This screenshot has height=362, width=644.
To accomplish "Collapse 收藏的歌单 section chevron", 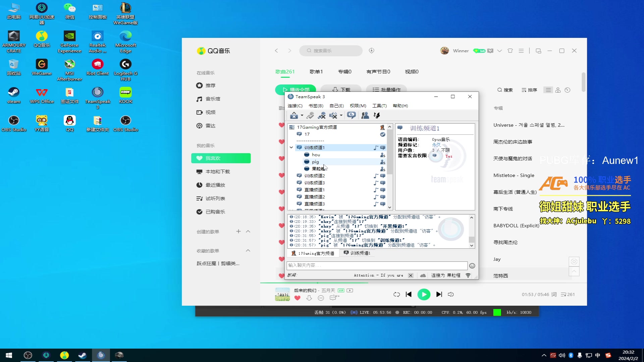I will [248, 251].
